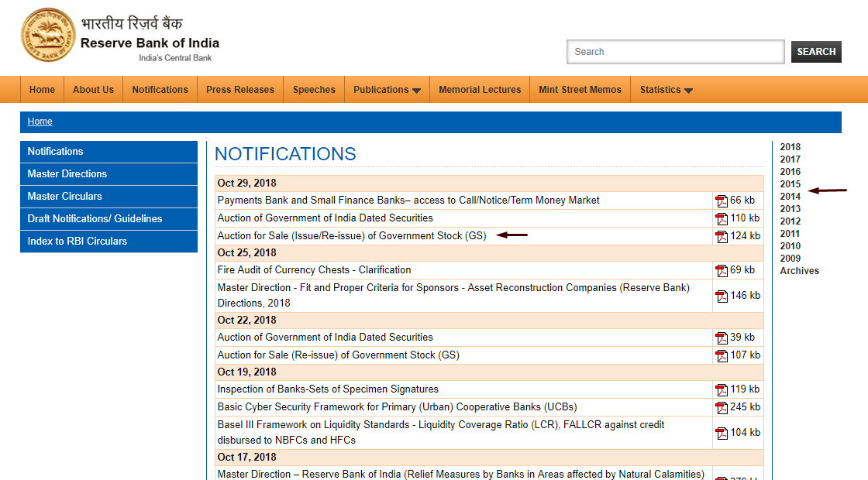Open PDF icon for Fire Audit of Currency Chests
This screenshot has width=868, height=480.
coord(722,270)
